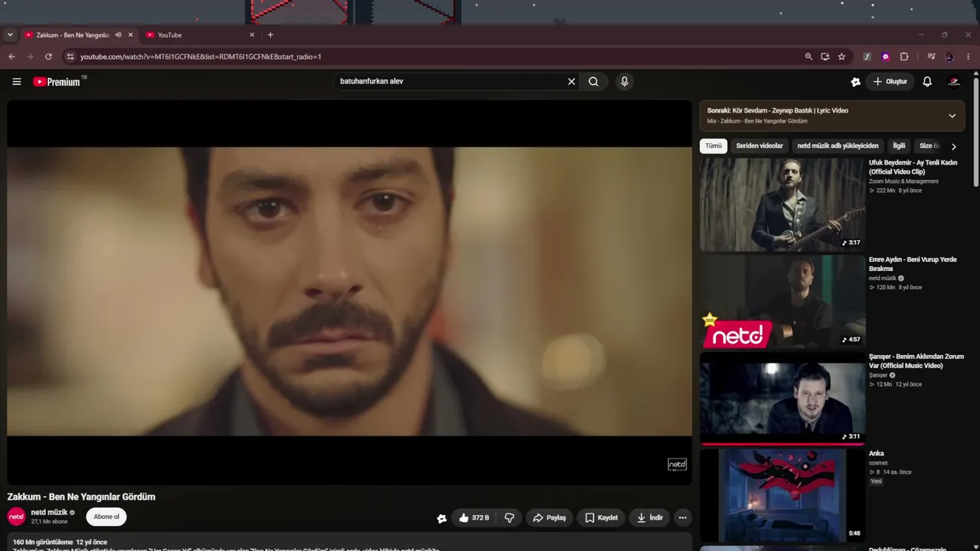
Task: Open the Şanışer video thumbnail
Action: click(x=782, y=398)
